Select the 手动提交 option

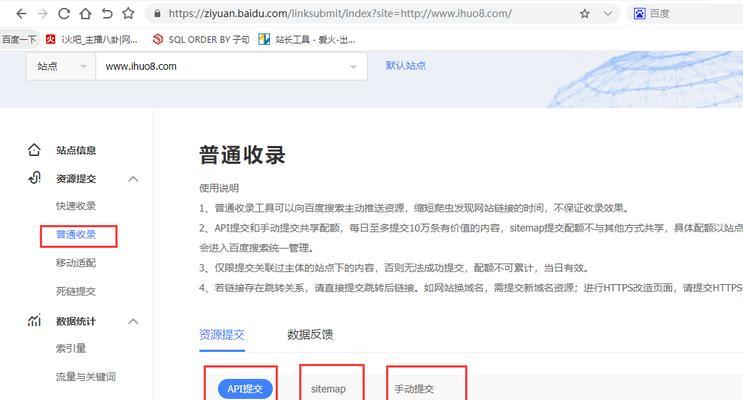coord(414,389)
